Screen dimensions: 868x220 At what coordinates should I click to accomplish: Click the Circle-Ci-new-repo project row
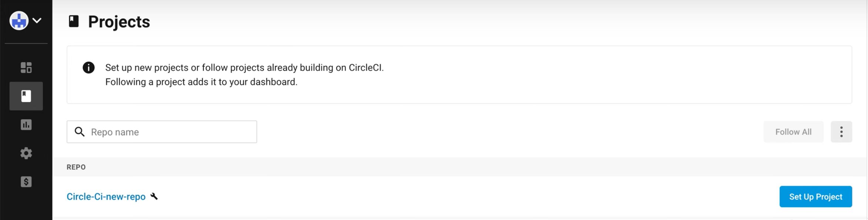click(460, 197)
